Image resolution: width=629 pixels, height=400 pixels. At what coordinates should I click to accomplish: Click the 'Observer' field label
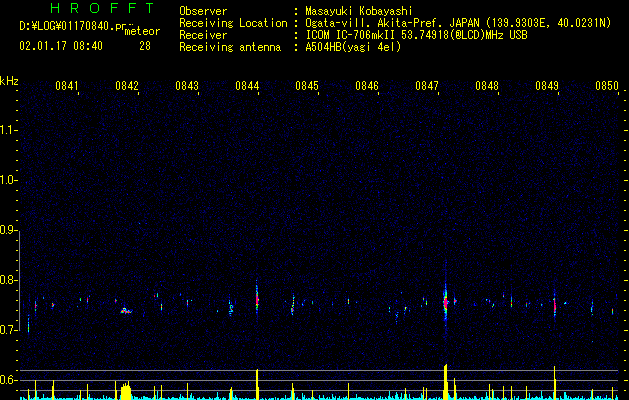pos(203,11)
